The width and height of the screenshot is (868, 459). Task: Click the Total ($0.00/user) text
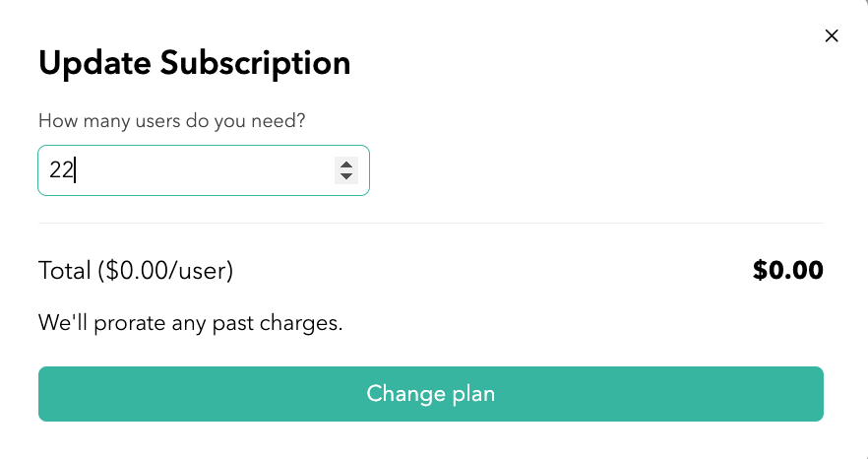click(136, 270)
